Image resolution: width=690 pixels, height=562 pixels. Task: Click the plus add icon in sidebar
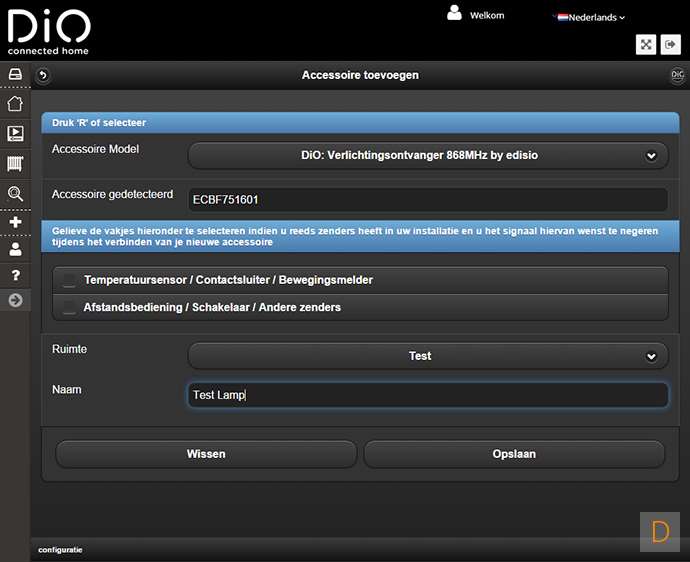click(15, 222)
